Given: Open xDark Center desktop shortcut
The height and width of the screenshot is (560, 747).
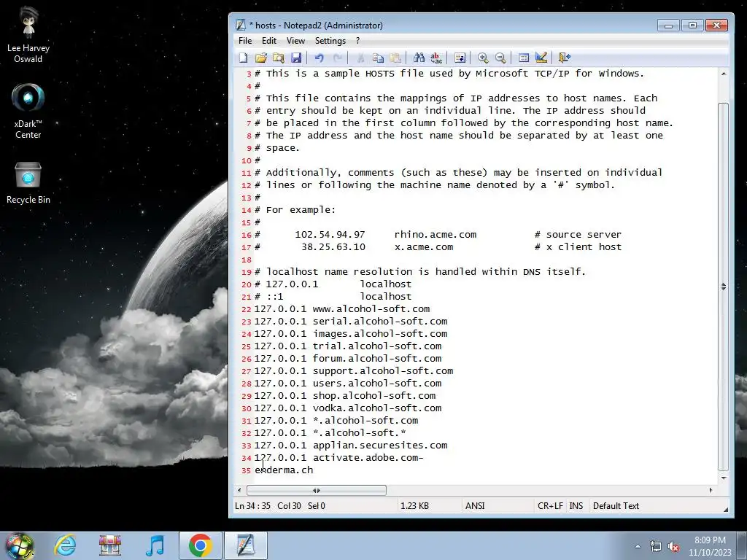Looking at the screenshot, I should coord(28,111).
